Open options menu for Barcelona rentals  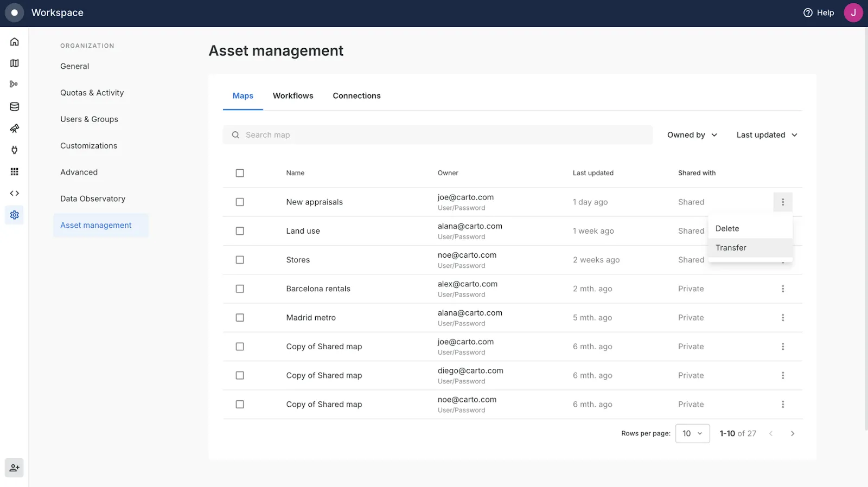tap(782, 289)
